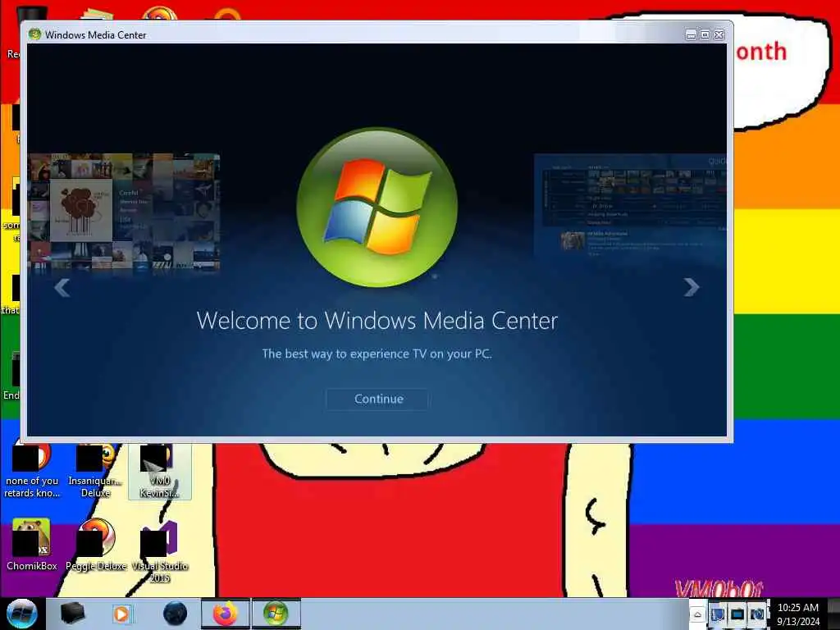Click Windows Media Center taskbar button
Viewport: 840px width, 630px height.
tap(276, 614)
